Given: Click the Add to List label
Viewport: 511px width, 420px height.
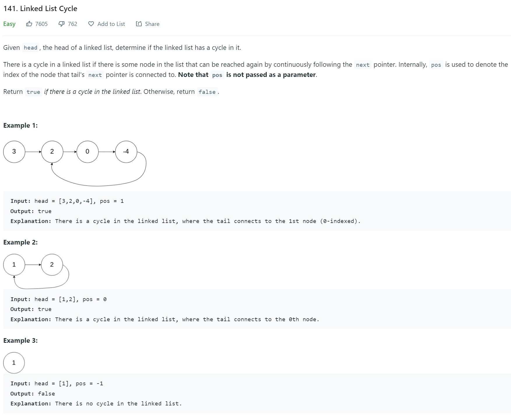Looking at the screenshot, I should [111, 24].
